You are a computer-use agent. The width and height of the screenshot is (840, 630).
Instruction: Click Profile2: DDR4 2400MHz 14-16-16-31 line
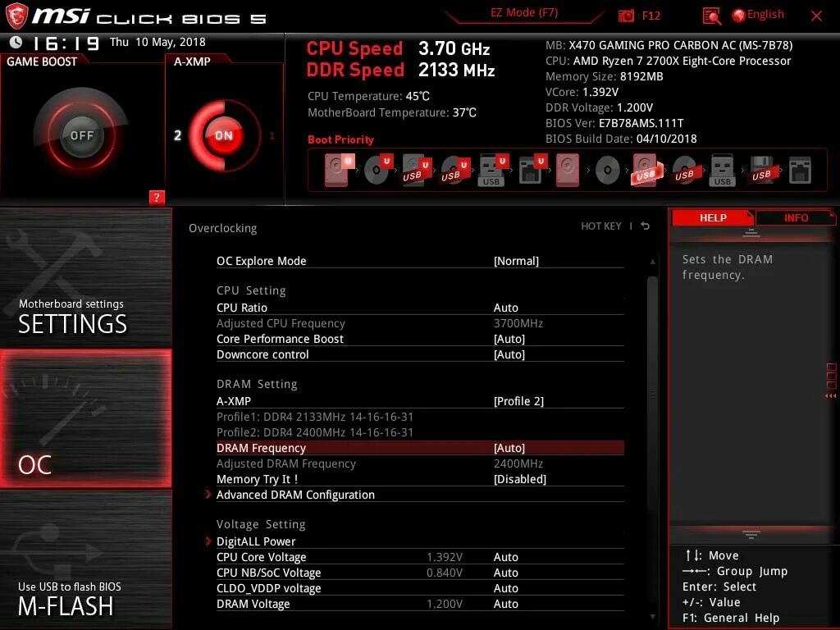(x=315, y=431)
